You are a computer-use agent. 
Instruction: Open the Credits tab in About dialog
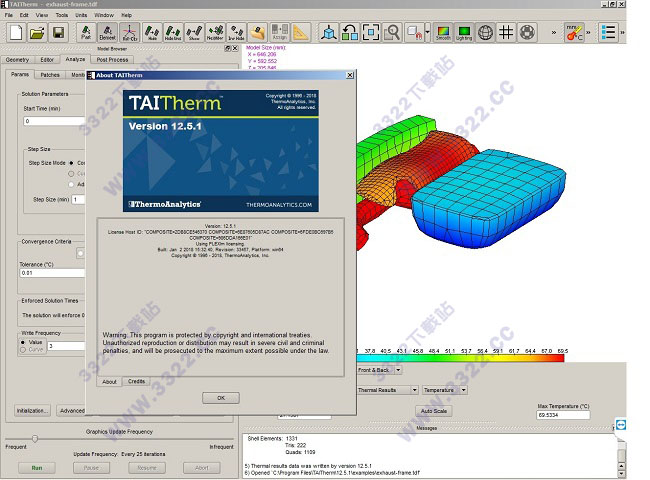pyautogui.click(x=136, y=381)
